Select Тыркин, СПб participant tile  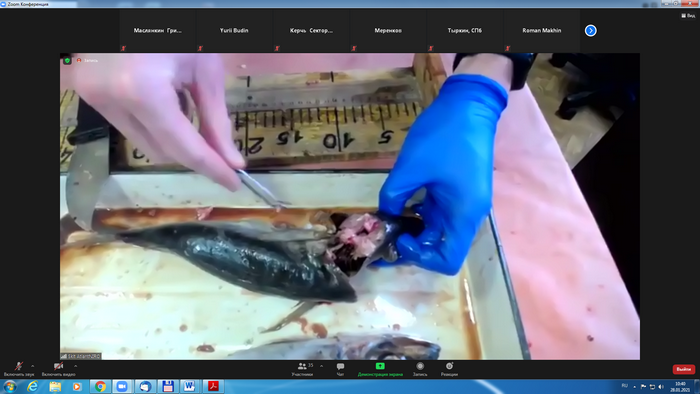[x=465, y=30]
